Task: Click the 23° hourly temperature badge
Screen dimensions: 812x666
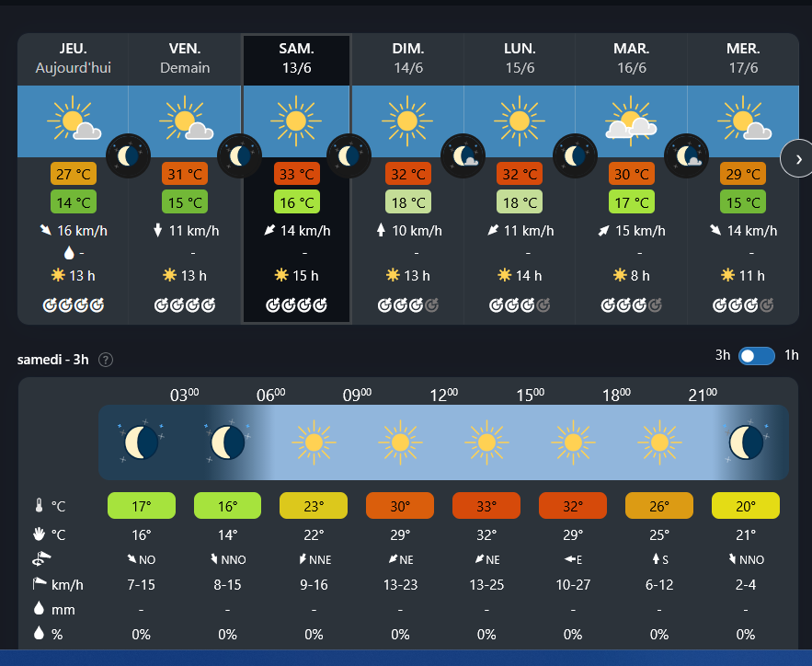Action: 314,505
